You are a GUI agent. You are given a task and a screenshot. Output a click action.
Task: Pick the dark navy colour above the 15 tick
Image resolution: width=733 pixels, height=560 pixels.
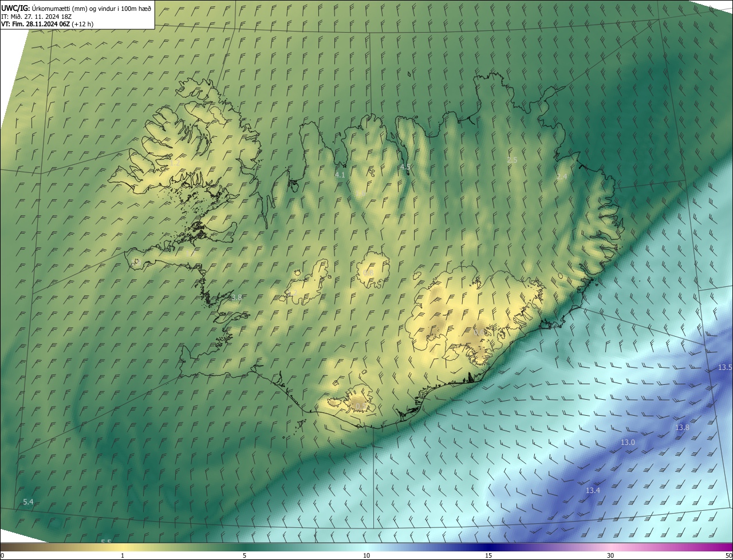tap(488, 547)
